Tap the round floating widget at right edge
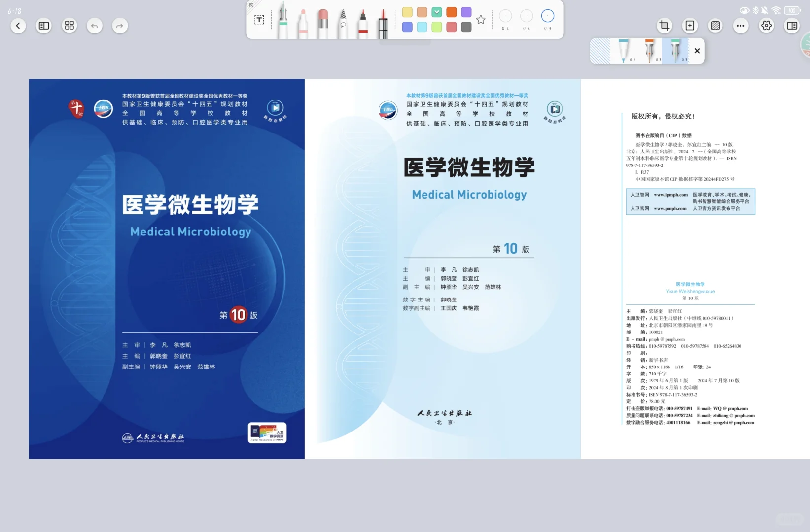The width and height of the screenshot is (810, 532). point(805,44)
